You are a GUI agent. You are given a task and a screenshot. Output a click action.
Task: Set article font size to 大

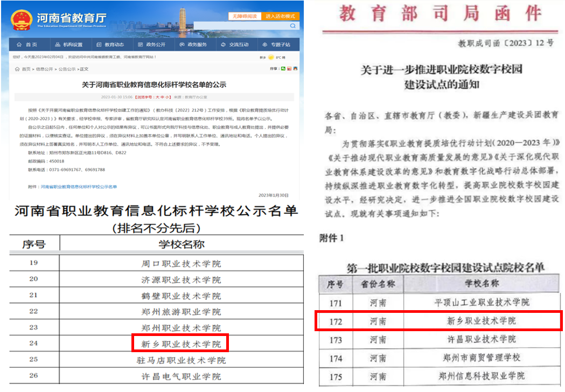(157, 97)
